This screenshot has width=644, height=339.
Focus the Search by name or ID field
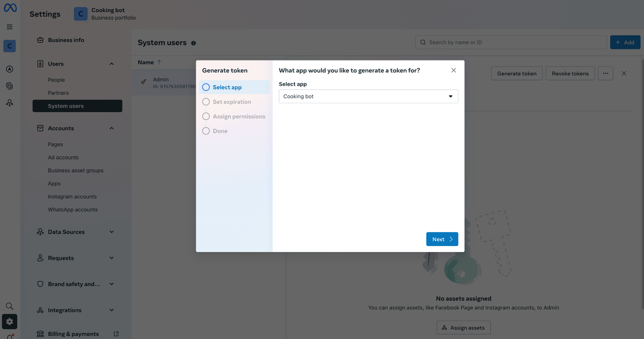pos(511,42)
